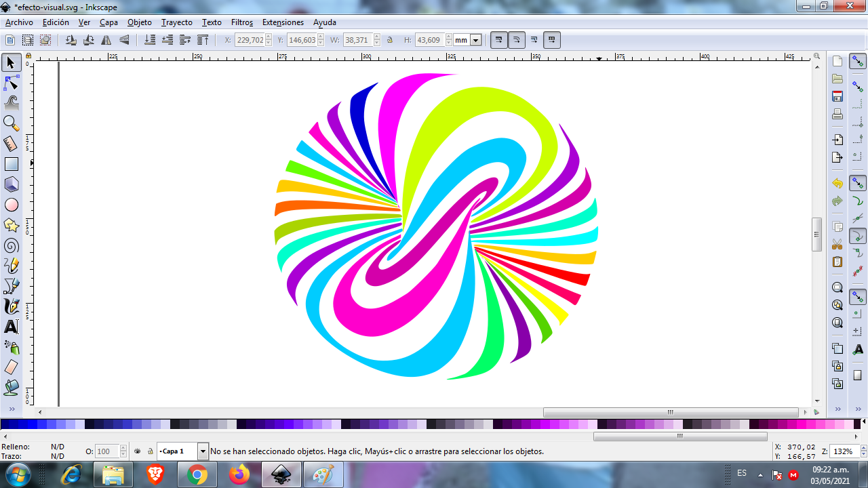
Task: Toggle width and height lock ratio
Action: tap(390, 40)
